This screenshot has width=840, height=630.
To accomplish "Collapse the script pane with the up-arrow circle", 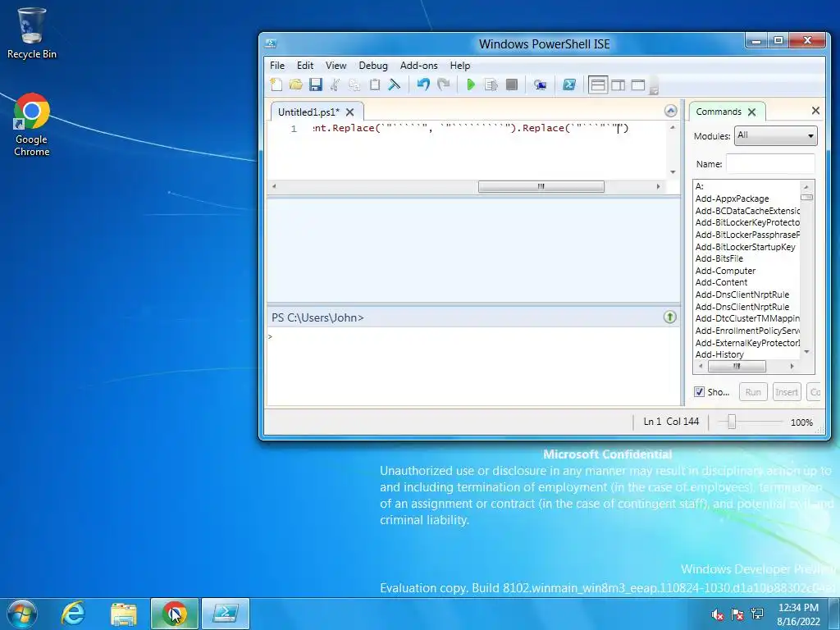I will [x=670, y=111].
